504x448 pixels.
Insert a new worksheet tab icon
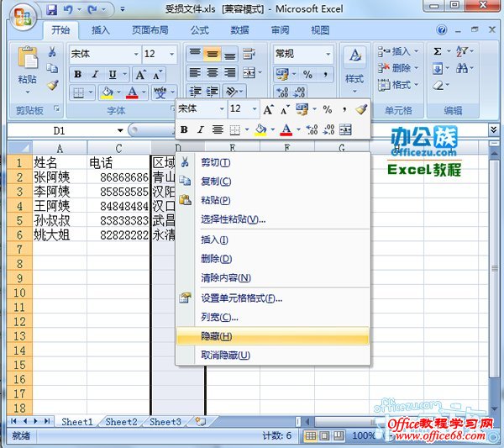pos(200,422)
